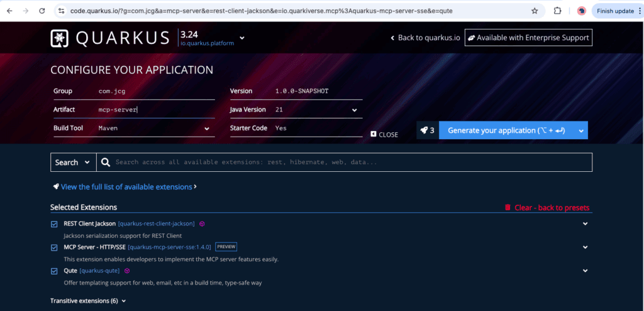Bookmark this page with the star
The width and height of the screenshot is (644, 311).
[535, 11]
